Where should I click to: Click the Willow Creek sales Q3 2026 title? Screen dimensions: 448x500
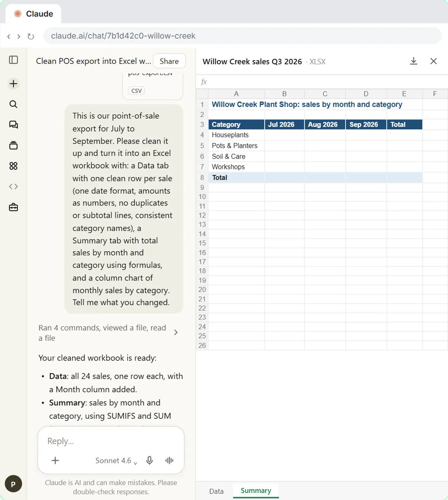252,62
